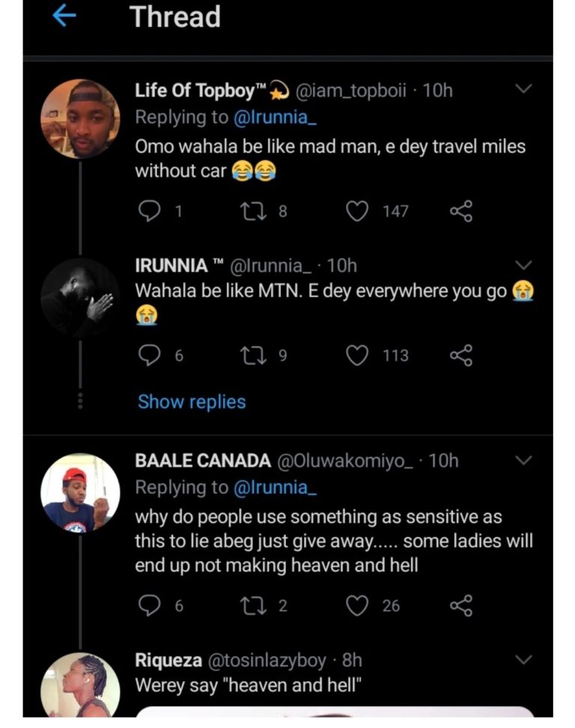This screenshot has width=575, height=728.
Task: Reply to Life Of Topboy's tweet
Action: pos(150,212)
